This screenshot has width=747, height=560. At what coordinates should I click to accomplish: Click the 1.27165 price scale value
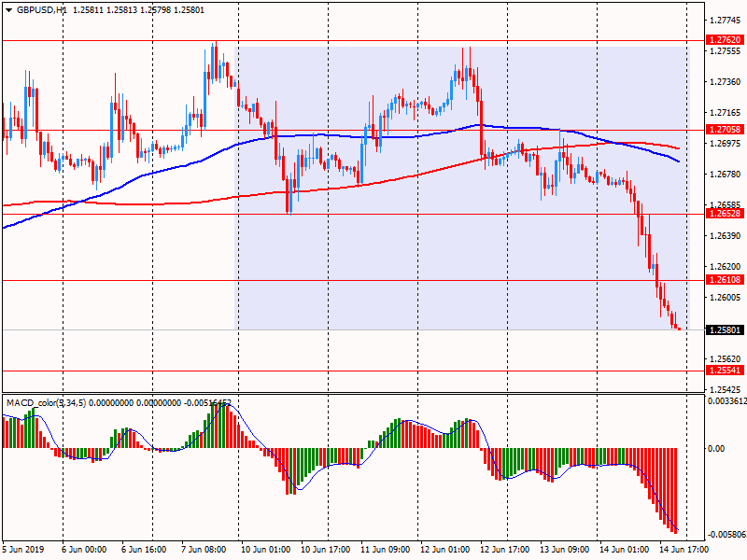coord(726,113)
